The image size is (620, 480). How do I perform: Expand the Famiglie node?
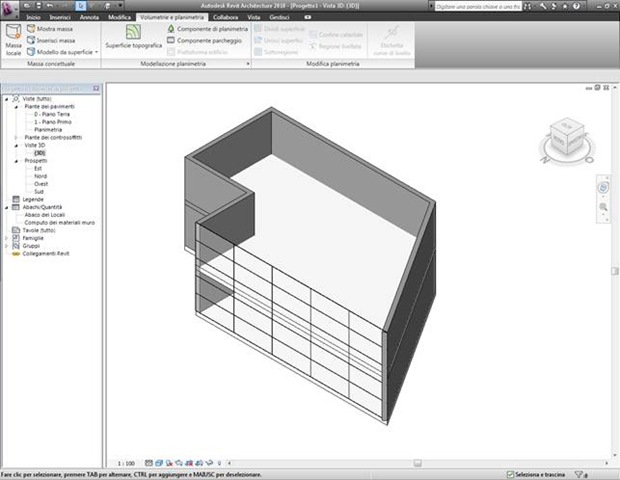[7, 238]
